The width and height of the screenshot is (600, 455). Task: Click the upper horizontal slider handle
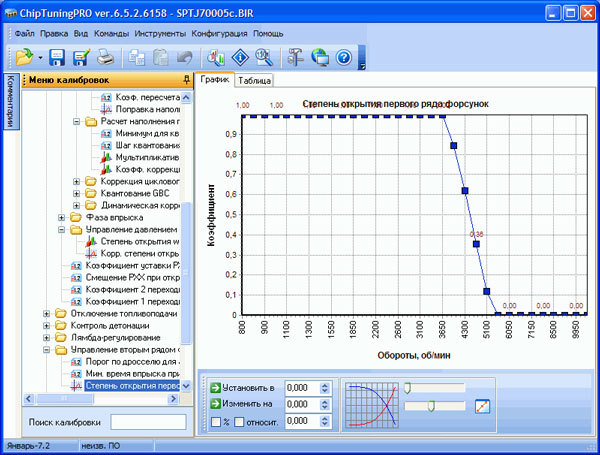coord(407,387)
